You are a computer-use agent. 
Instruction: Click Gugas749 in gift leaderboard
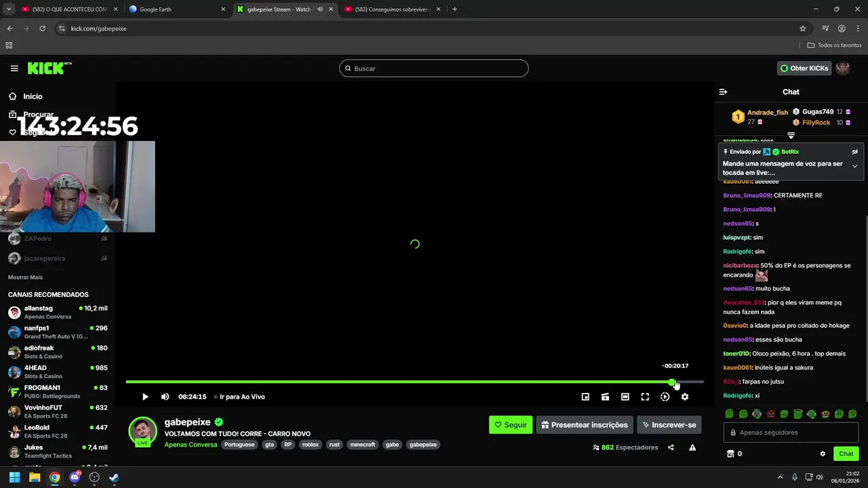coord(818,112)
